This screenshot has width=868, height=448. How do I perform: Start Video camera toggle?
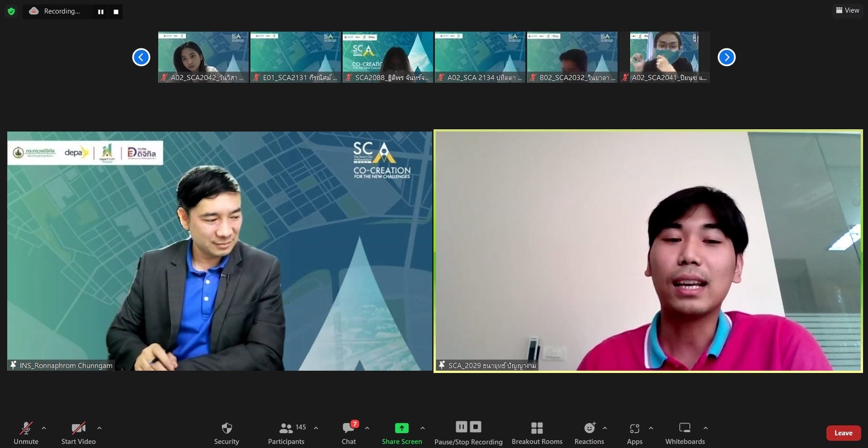click(x=78, y=433)
